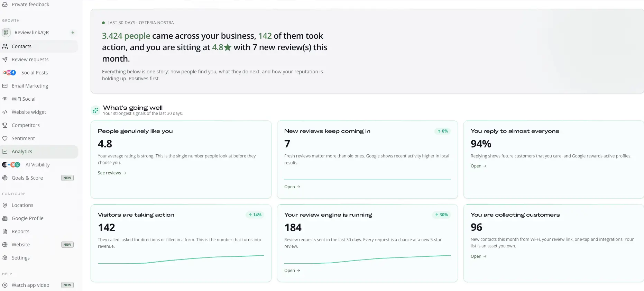Open the You are collecting customers card
Screen dimensions: 644x291
click(479, 256)
